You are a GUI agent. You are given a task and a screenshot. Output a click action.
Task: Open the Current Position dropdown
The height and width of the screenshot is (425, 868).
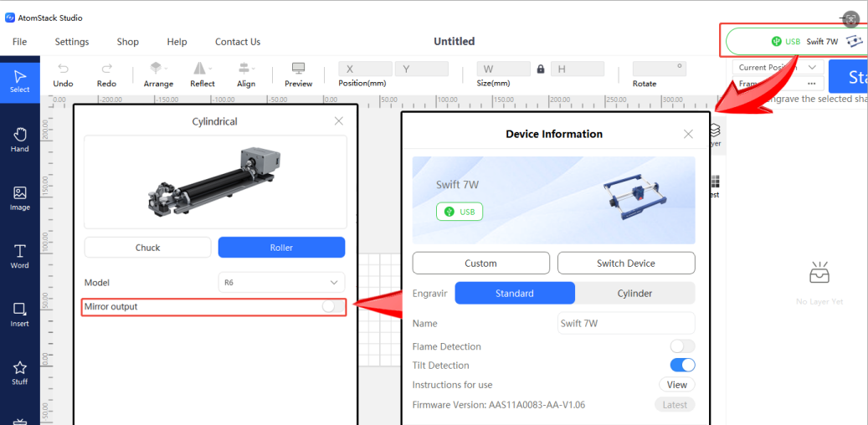click(x=778, y=67)
